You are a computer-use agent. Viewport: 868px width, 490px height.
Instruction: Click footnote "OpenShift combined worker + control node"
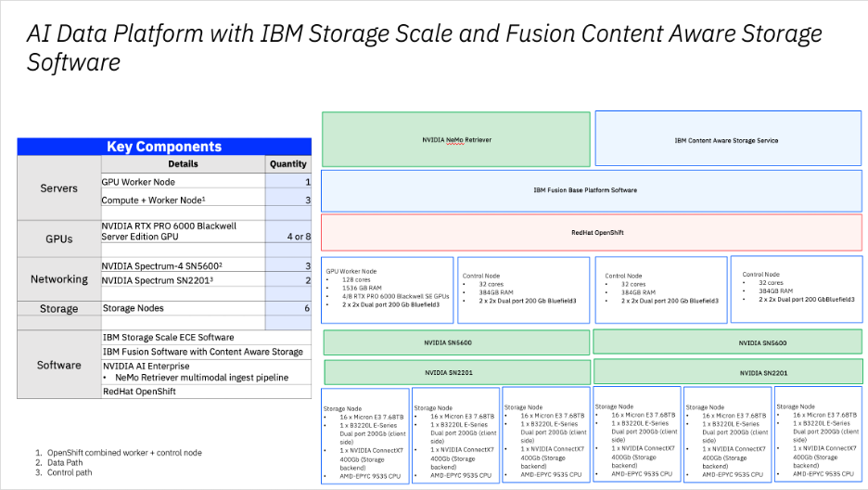(x=124, y=453)
